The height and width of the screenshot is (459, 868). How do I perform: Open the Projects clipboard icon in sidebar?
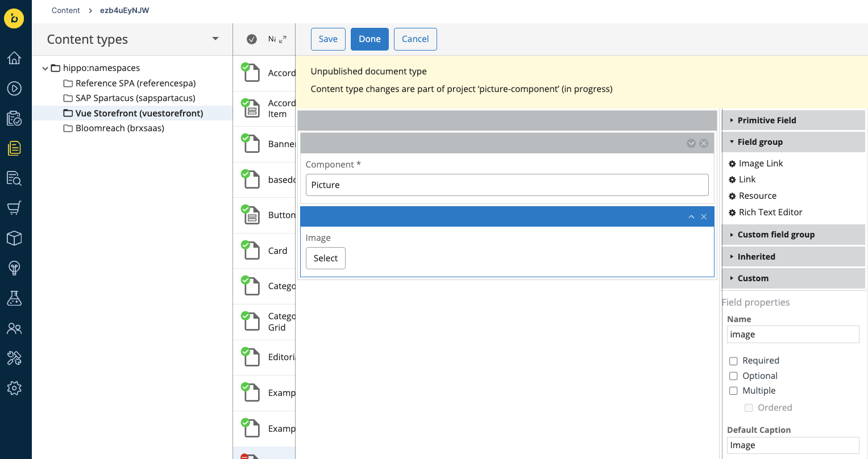click(x=14, y=118)
